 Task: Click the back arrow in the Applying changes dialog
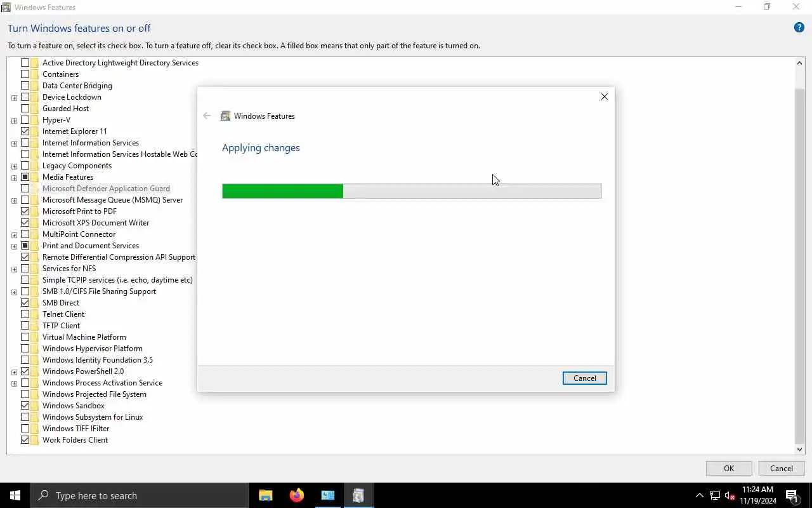207,116
